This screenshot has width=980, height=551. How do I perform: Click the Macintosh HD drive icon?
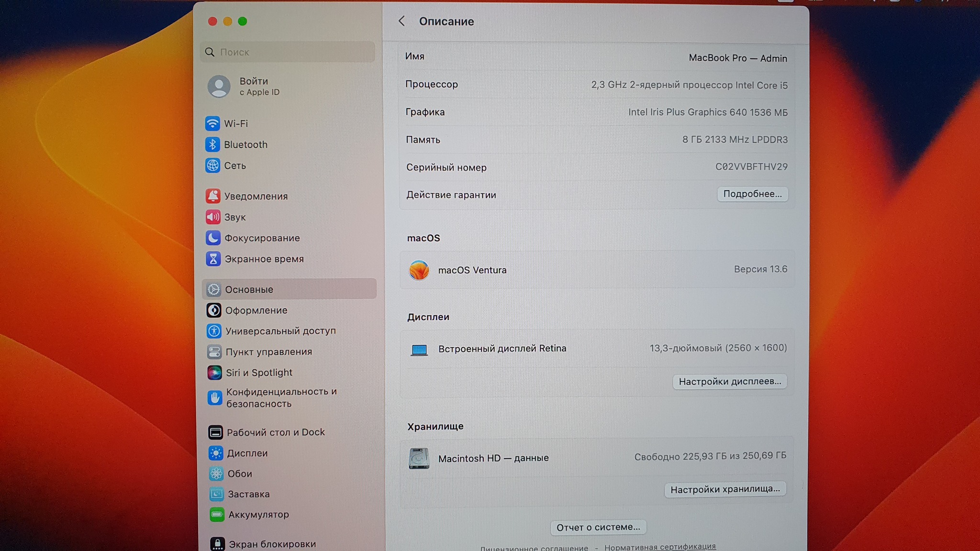(419, 458)
